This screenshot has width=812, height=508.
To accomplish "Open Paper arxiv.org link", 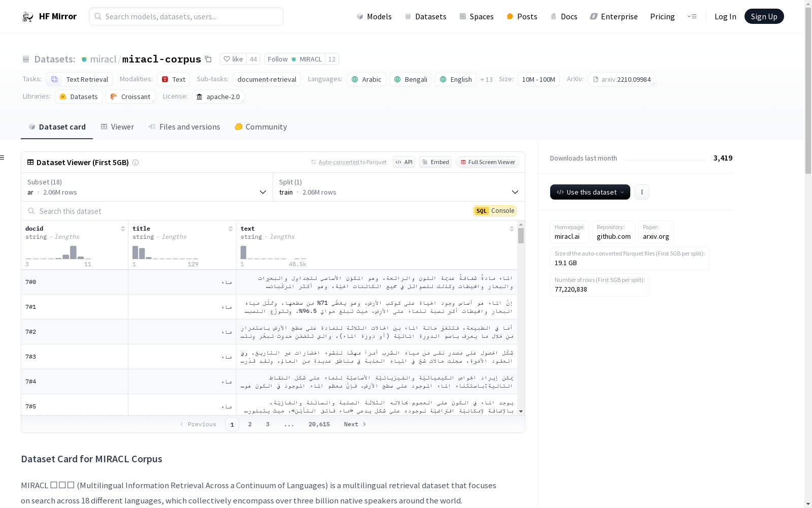I will (656, 232).
